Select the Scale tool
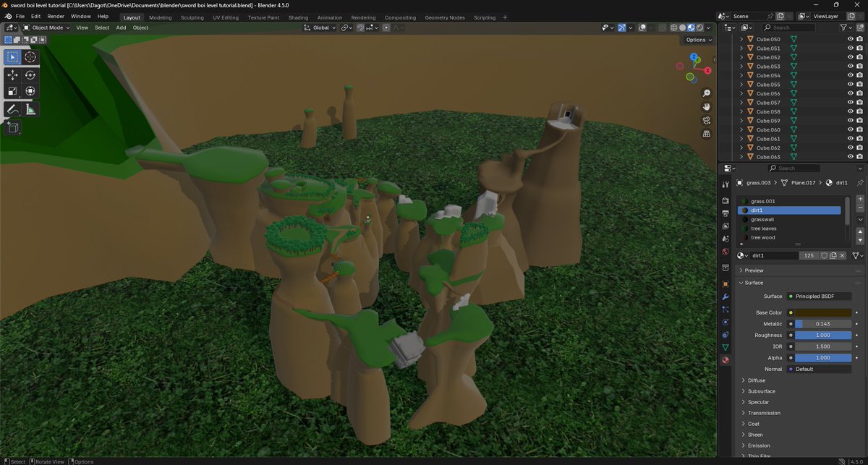868x465 pixels. pyautogui.click(x=12, y=91)
